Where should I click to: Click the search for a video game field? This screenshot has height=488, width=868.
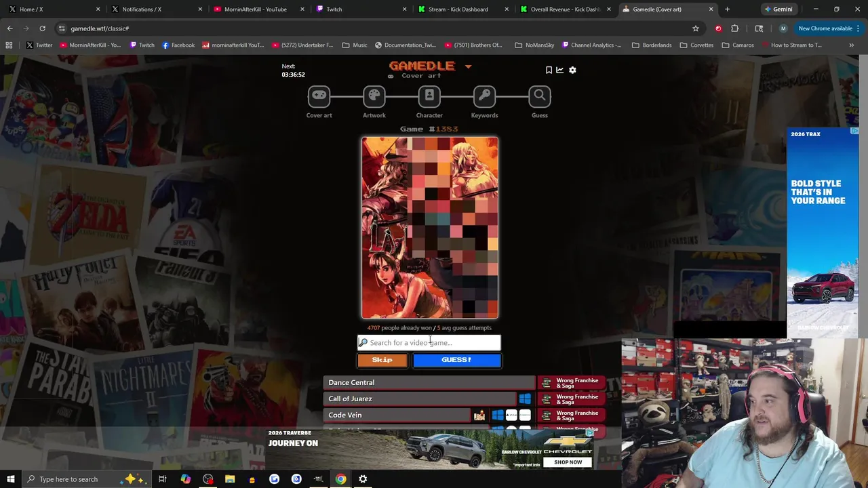(429, 342)
